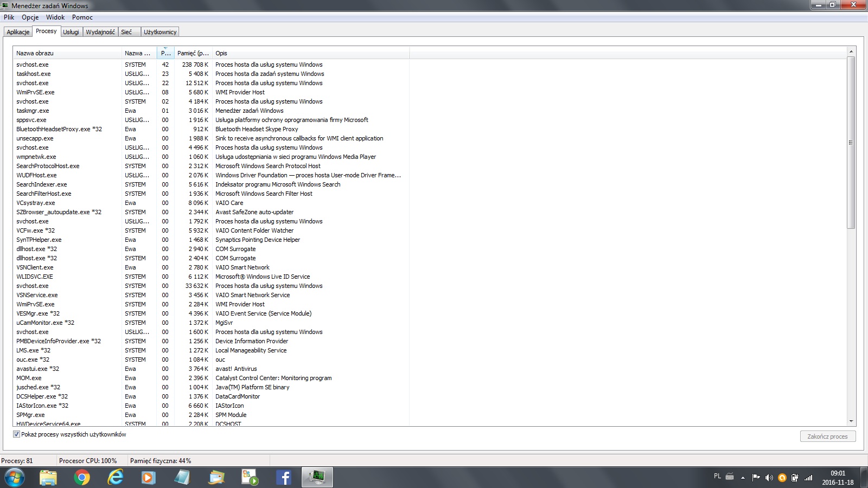
Task: Switch to the Aplikacje tab
Action: (18, 32)
